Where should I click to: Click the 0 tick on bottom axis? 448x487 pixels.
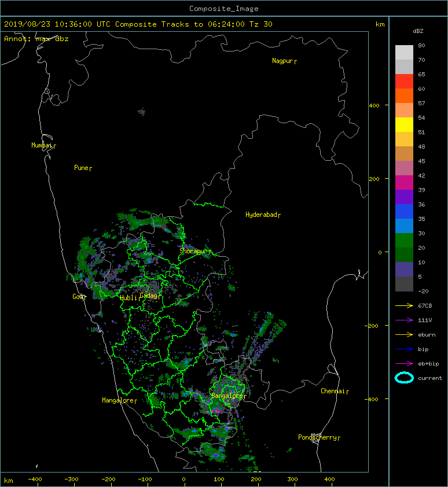(x=184, y=479)
